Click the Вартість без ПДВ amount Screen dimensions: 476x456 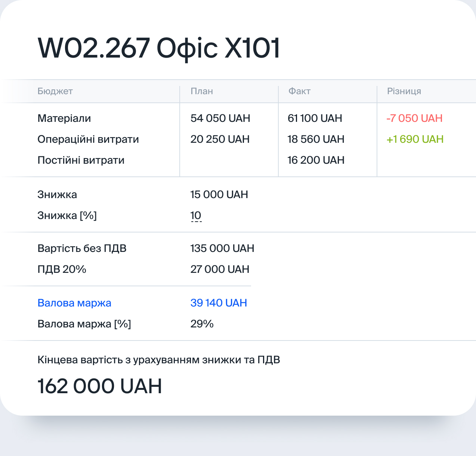coord(222,248)
